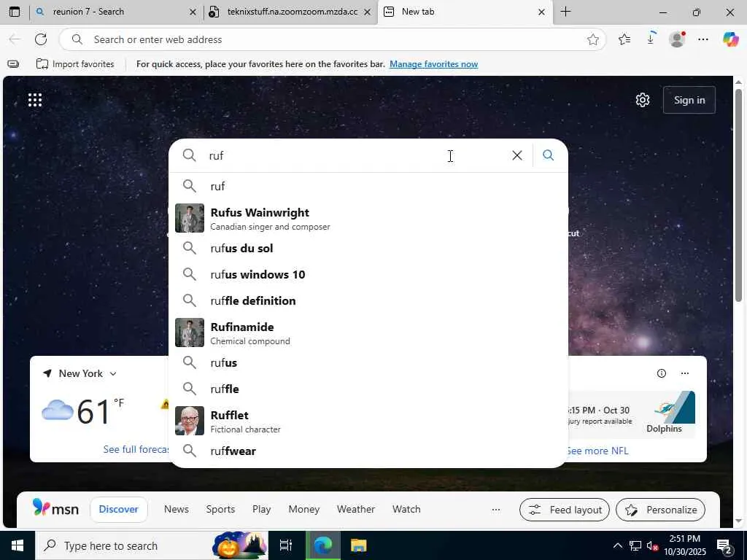The height and width of the screenshot is (560, 747).
Task: Open the new tab plus button
Action: point(565,12)
